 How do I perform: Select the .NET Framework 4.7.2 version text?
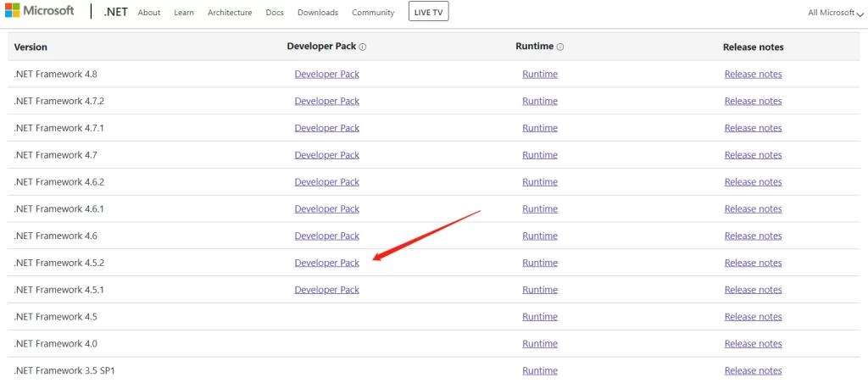[x=58, y=101]
